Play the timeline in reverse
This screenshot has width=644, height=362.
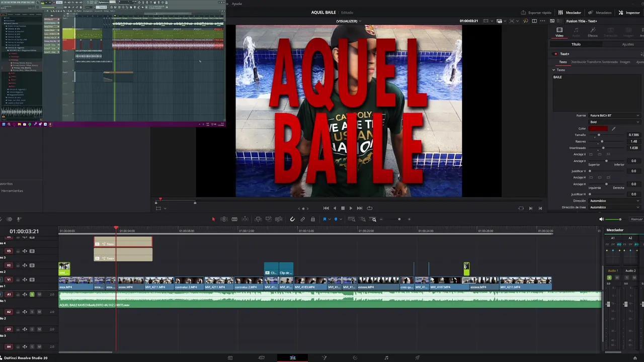tap(335, 208)
